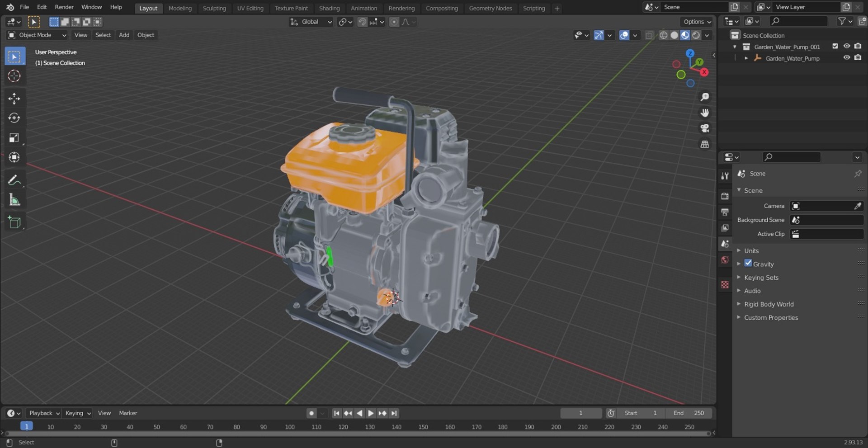Screen dimensions: 868x448
Task: Open the View Layer properties tab
Action: [725, 228]
